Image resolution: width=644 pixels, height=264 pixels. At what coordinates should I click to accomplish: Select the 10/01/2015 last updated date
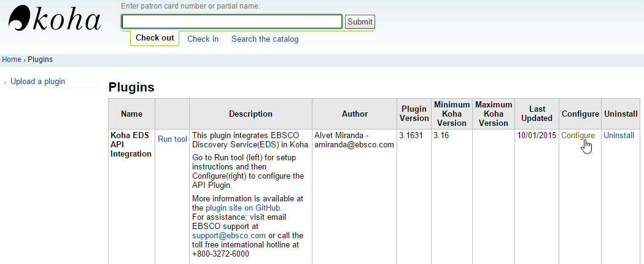tap(537, 136)
